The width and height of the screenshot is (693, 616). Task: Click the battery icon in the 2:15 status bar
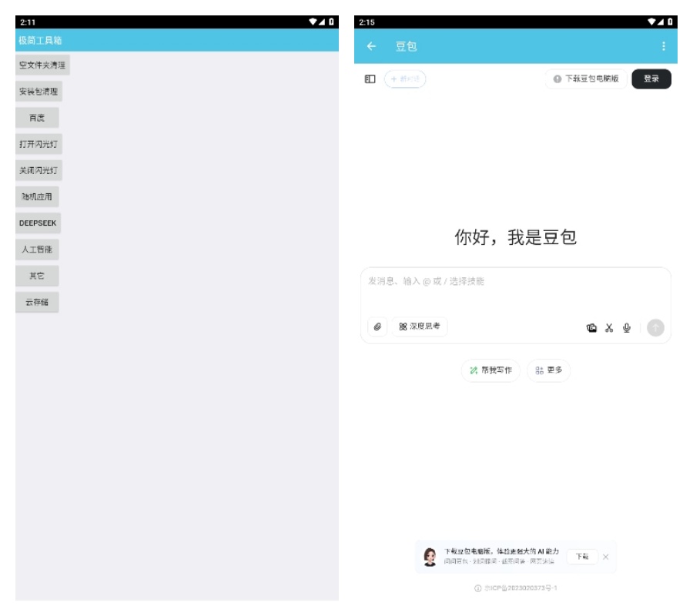pos(670,22)
